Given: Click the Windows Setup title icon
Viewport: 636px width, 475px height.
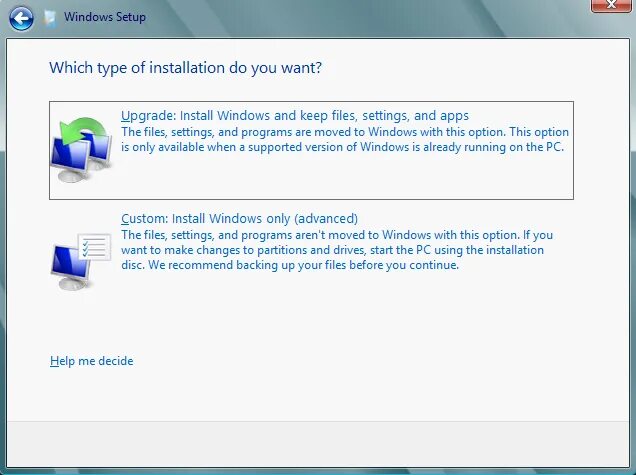Looking at the screenshot, I should (50, 19).
